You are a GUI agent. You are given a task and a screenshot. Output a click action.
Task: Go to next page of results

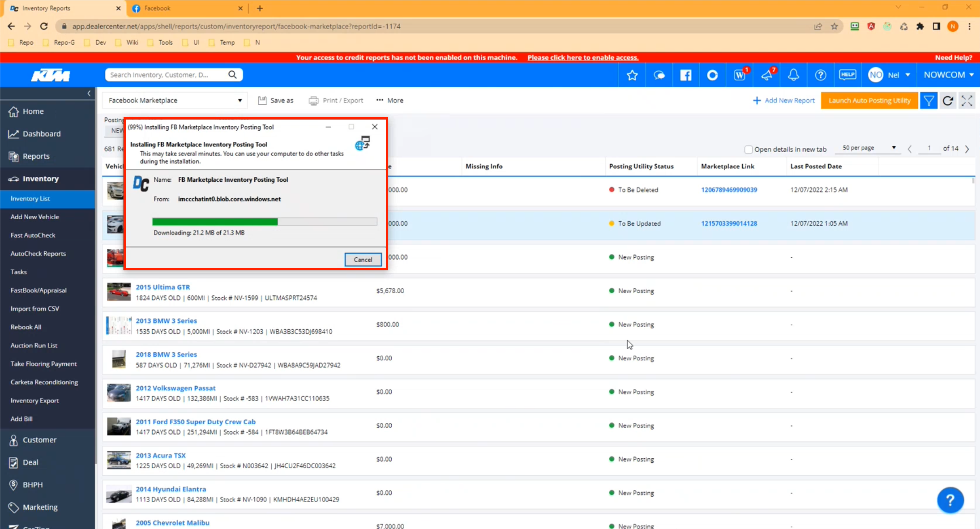(967, 149)
